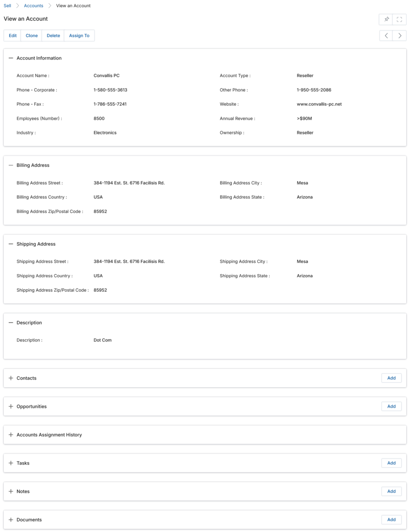Go to previous account record arrow
The width and height of the screenshot is (409, 532).
point(386,36)
